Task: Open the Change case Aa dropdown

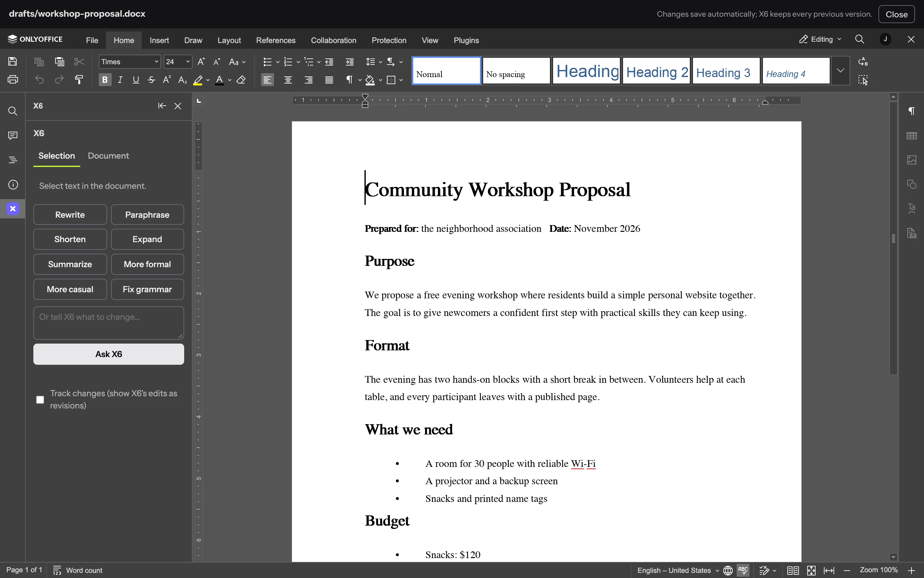Action: [237, 62]
